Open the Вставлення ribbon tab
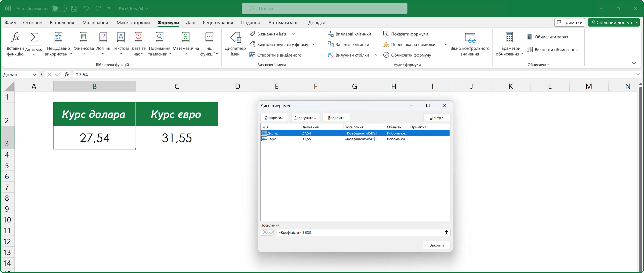 pyautogui.click(x=62, y=23)
